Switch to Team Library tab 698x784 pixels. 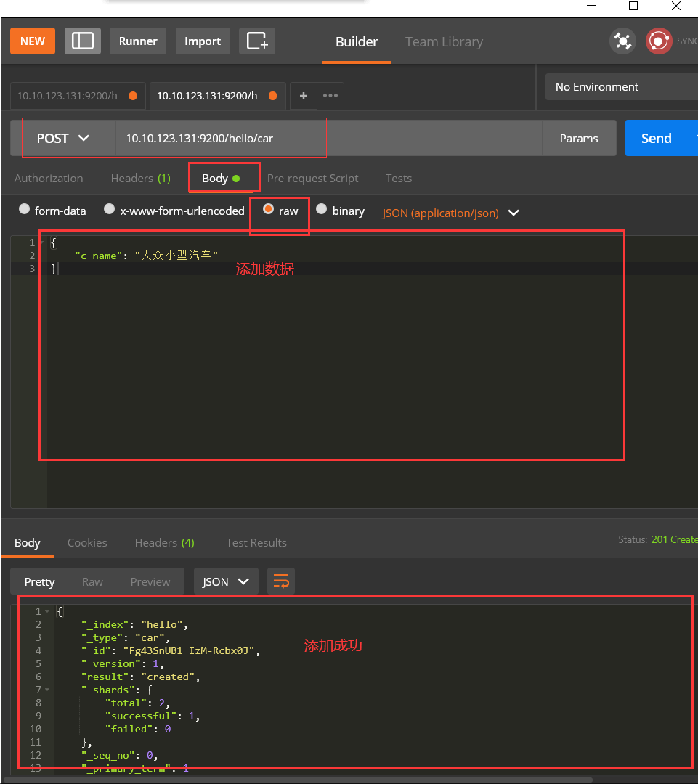(444, 41)
